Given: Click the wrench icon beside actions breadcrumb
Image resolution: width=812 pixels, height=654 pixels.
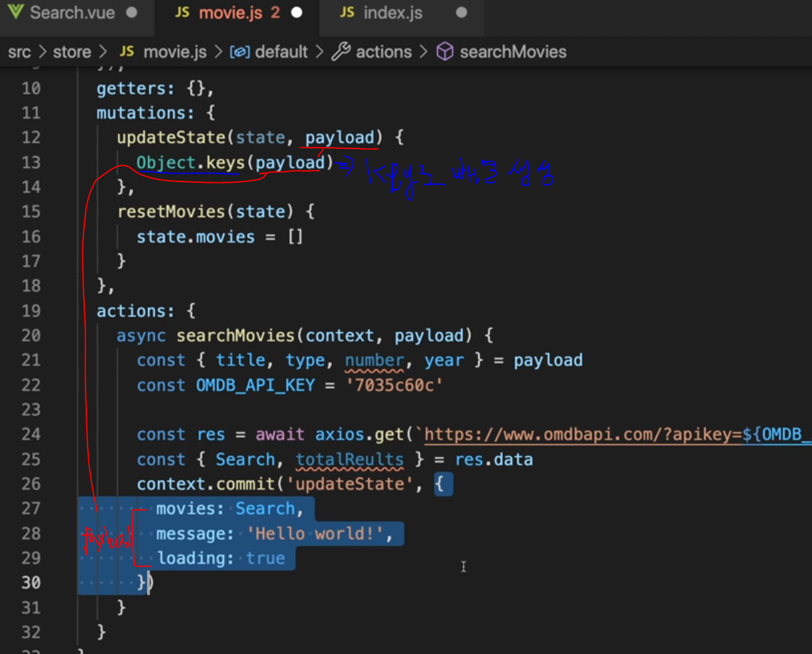Looking at the screenshot, I should tap(341, 52).
